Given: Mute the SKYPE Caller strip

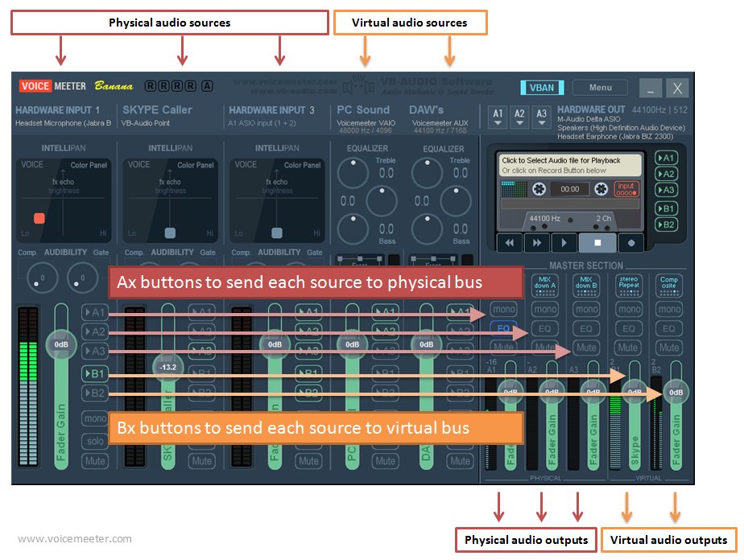Looking at the screenshot, I should click(x=201, y=461).
